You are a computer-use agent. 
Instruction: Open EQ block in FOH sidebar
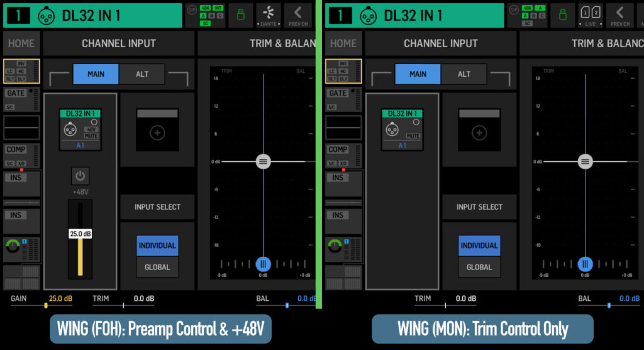(x=21, y=128)
